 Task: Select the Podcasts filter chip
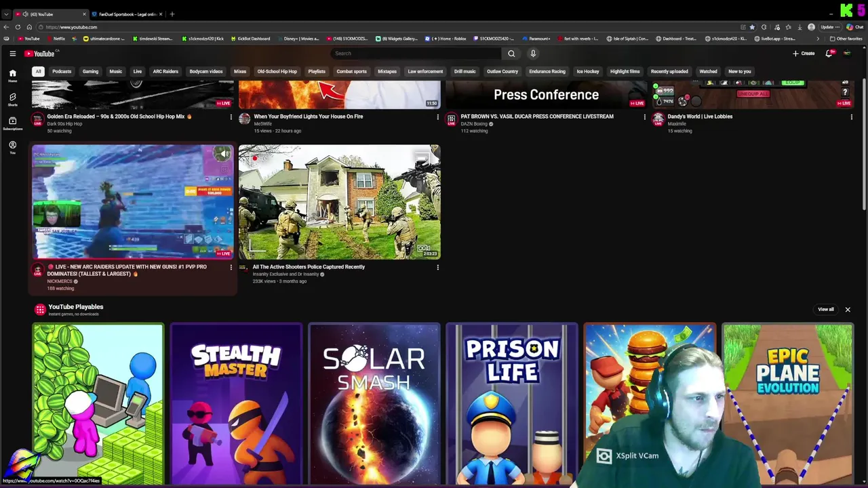pyautogui.click(x=62, y=71)
